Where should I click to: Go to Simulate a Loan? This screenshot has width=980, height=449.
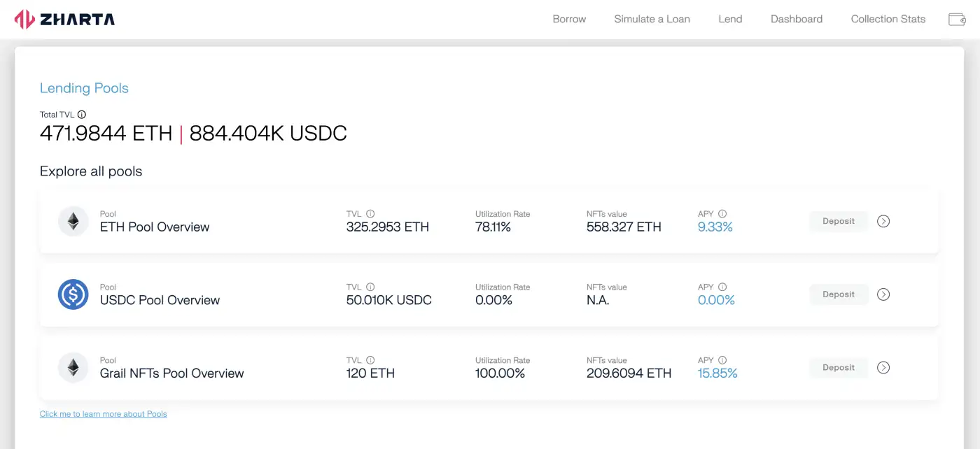click(x=652, y=20)
